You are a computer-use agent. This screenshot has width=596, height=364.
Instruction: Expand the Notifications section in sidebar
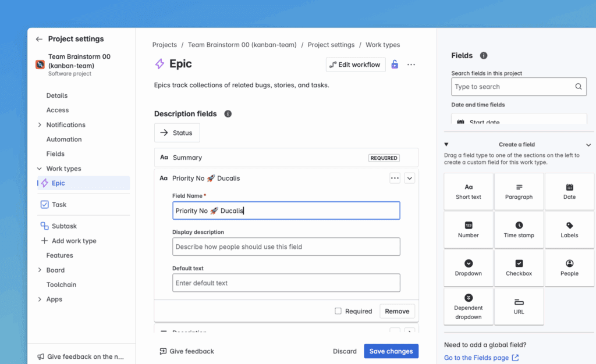coord(40,125)
